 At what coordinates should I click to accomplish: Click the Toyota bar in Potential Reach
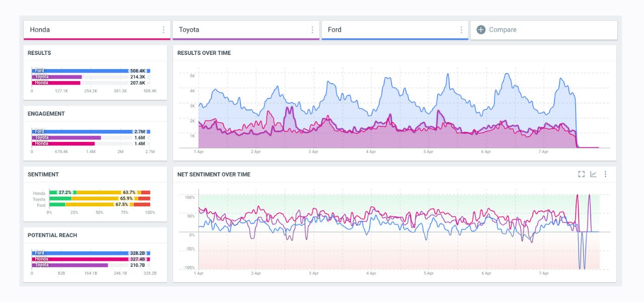[x=70, y=265]
